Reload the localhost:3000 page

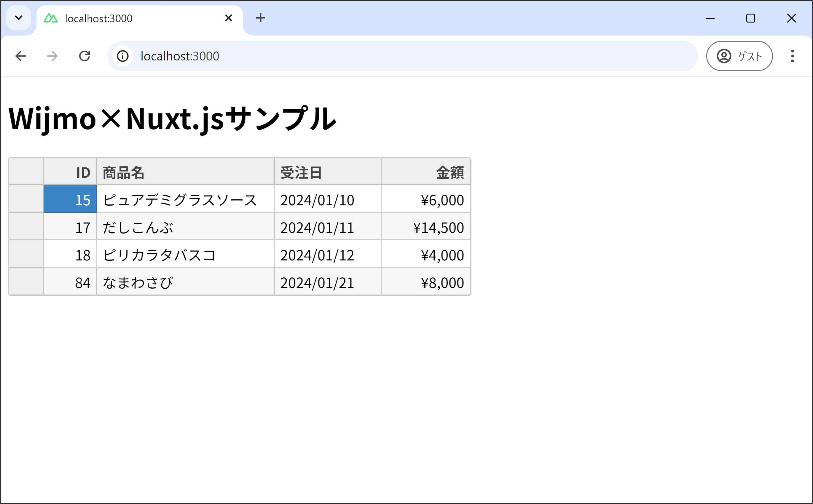click(85, 56)
